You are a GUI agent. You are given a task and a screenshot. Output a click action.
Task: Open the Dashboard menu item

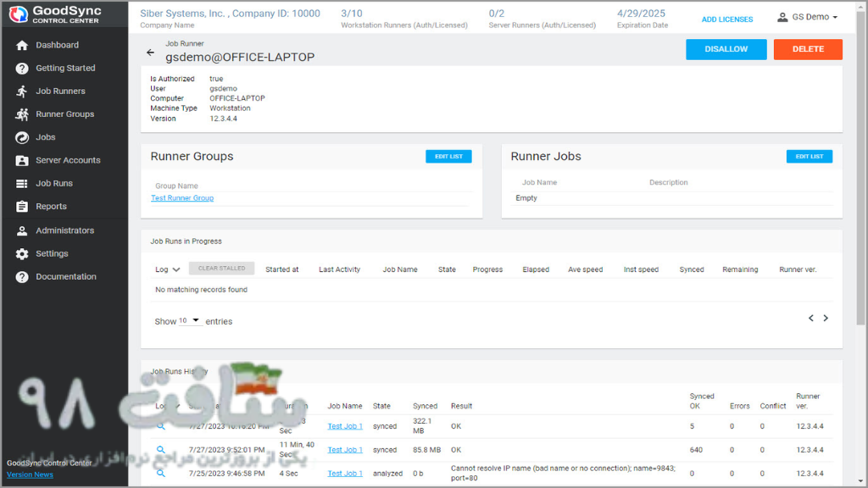click(57, 46)
